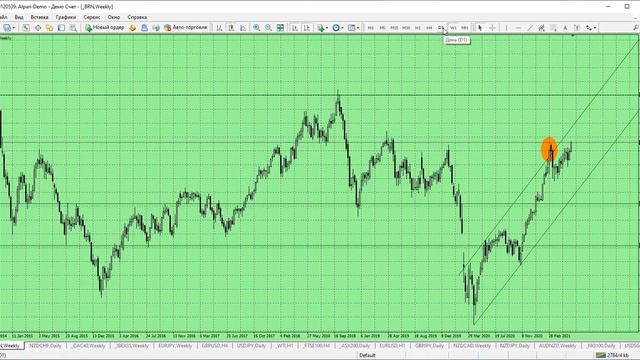This screenshot has width=640, height=360.
Task: Tile chart windows icon
Action: 280,28
